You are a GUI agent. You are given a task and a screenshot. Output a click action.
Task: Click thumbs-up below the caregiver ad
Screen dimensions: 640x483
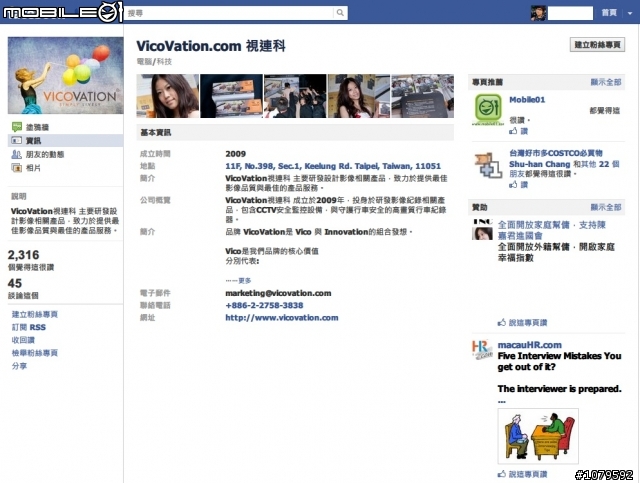pos(502,323)
